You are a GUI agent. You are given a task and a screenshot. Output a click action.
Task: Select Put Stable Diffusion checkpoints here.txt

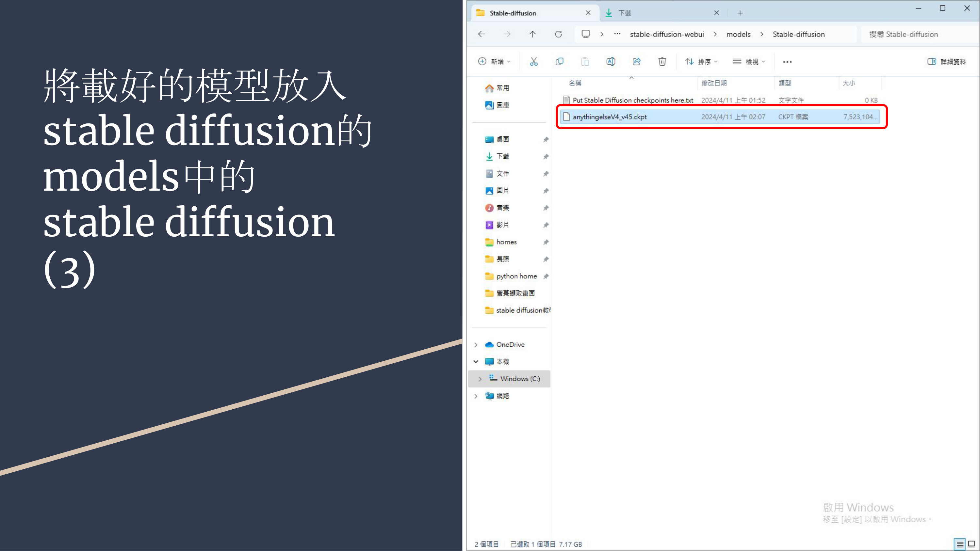click(x=720, y=100)
